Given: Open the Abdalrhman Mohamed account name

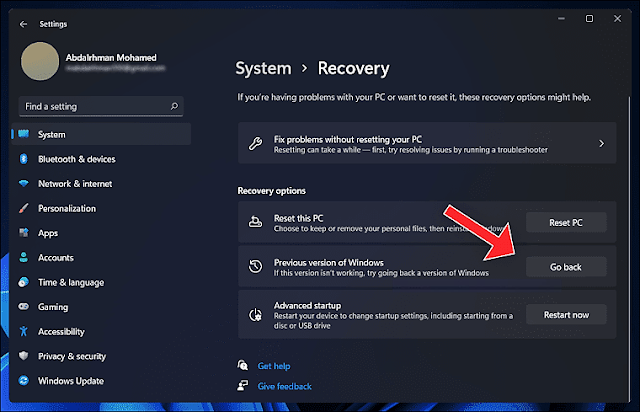Looking at the screenshot, I should click(x=111, y=58).
